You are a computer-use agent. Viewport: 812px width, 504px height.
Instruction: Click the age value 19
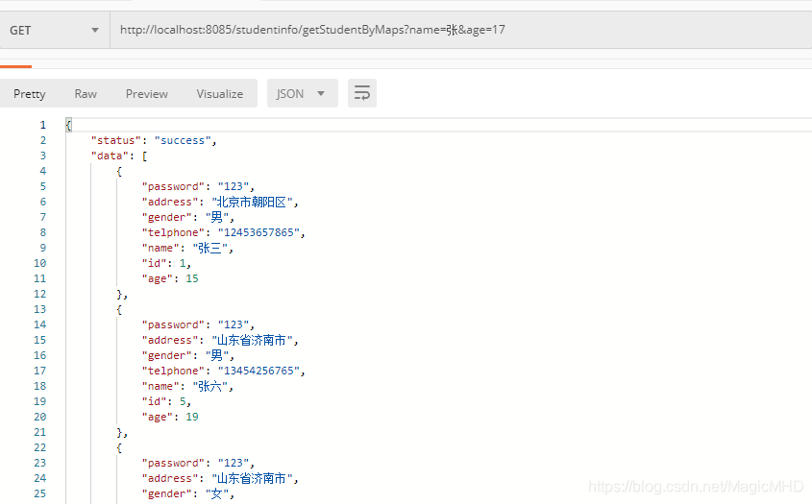(192, 417)
